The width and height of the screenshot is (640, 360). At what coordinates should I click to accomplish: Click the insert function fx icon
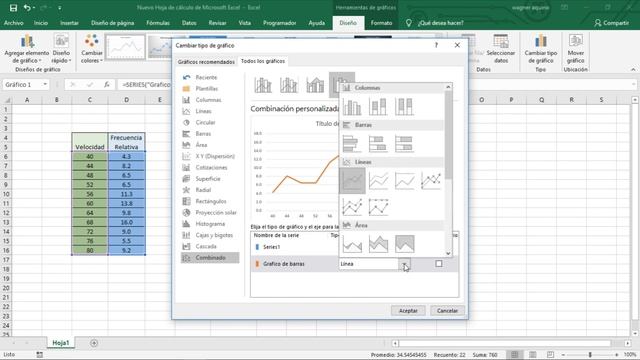click(107, 84)
